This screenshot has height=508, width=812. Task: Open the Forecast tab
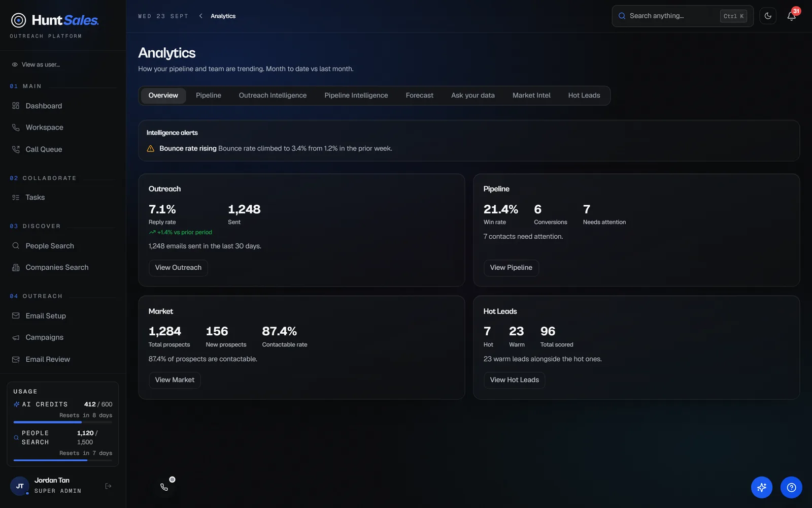tap(420, 96)
